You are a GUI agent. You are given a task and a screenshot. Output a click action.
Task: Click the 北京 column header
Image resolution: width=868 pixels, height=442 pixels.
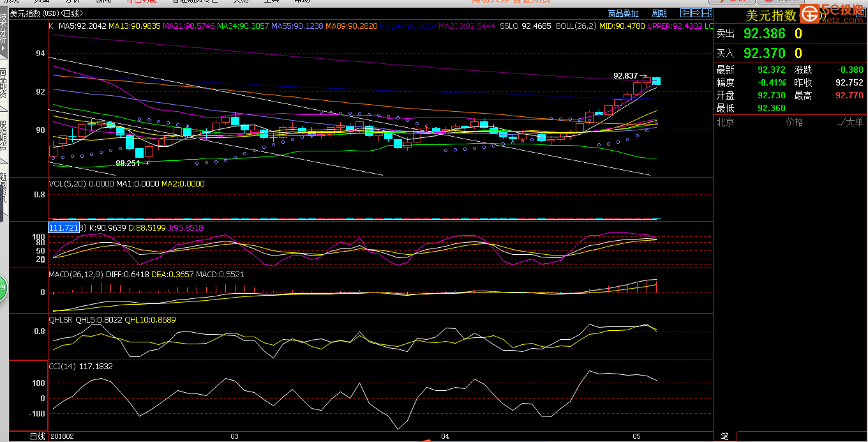(x=725, y=122)
